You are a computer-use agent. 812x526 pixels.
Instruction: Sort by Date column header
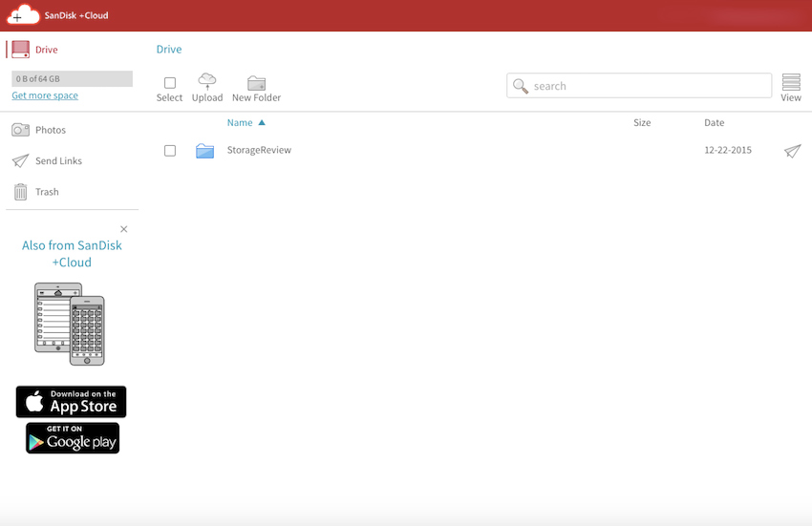point(715,123)
